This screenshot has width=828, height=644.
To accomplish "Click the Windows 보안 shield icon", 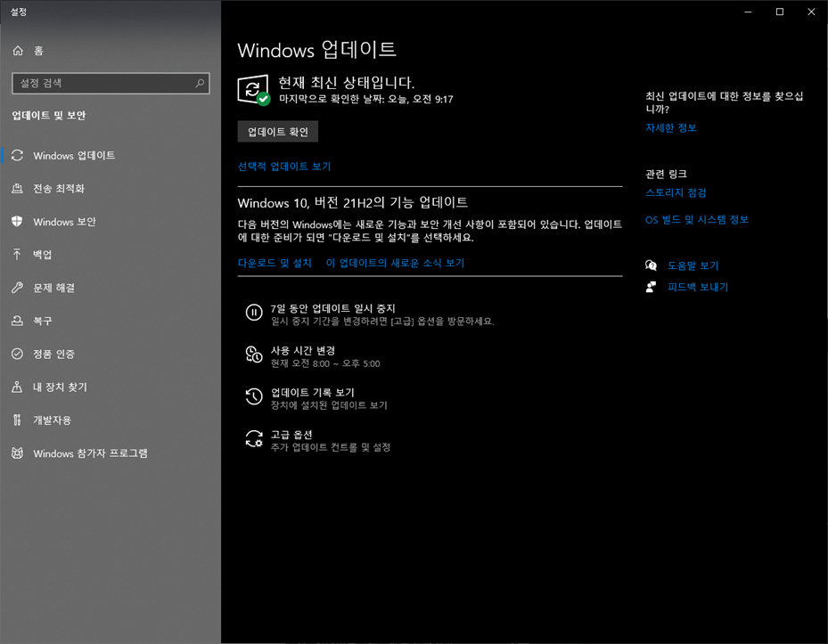I will click(18, 222).
